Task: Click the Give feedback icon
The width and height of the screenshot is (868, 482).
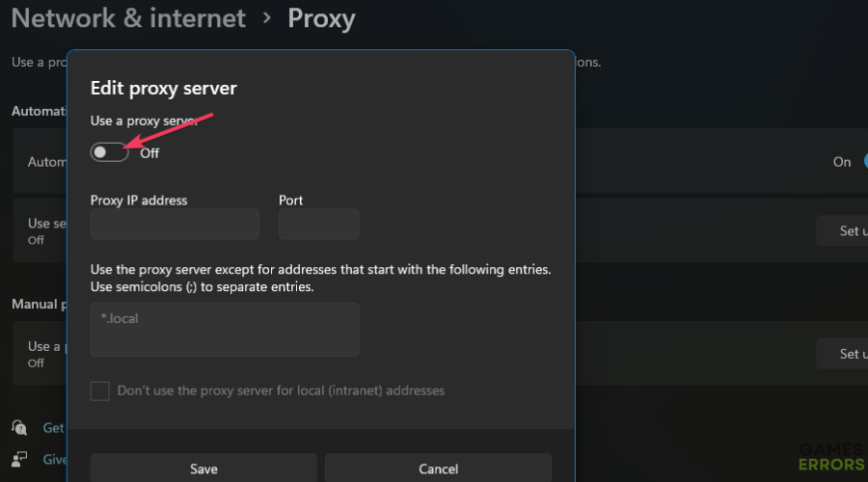Action: [x=19, y=459]
